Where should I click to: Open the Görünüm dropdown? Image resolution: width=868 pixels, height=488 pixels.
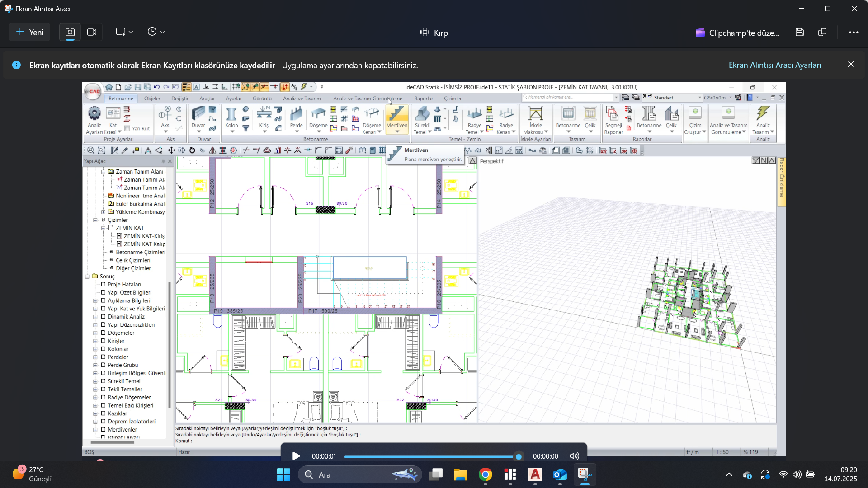(x=717, y=98)
